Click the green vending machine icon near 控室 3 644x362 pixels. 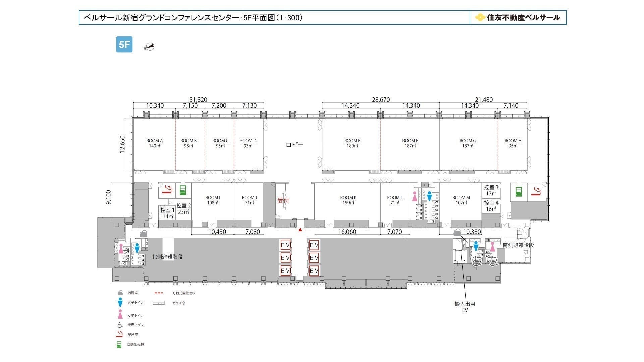click(x=519, y=192)
